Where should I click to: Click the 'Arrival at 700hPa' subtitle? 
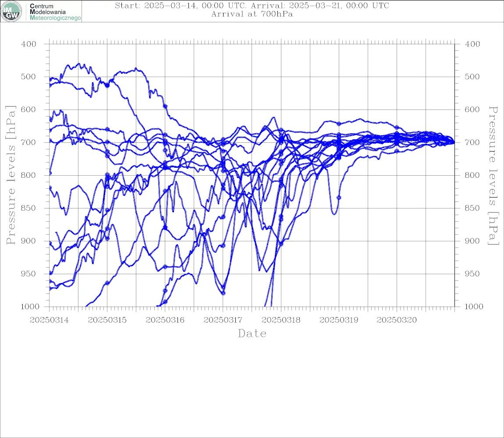coord(252,14)
